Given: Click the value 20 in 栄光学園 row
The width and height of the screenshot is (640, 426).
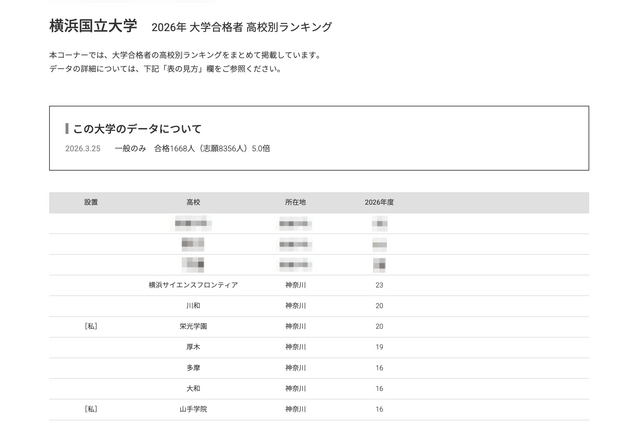Looking at the screenshot, I should point(379,326).
